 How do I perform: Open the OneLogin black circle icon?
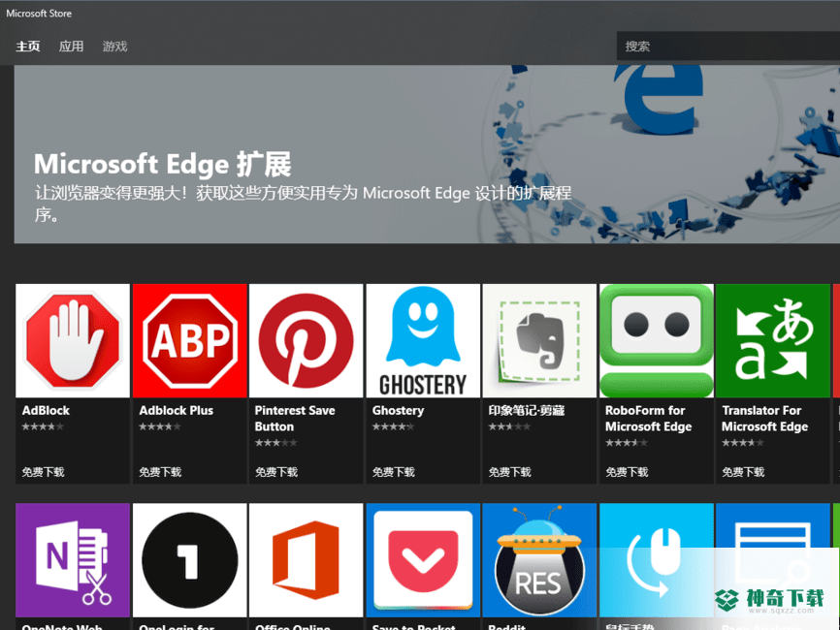pos(190,560)
